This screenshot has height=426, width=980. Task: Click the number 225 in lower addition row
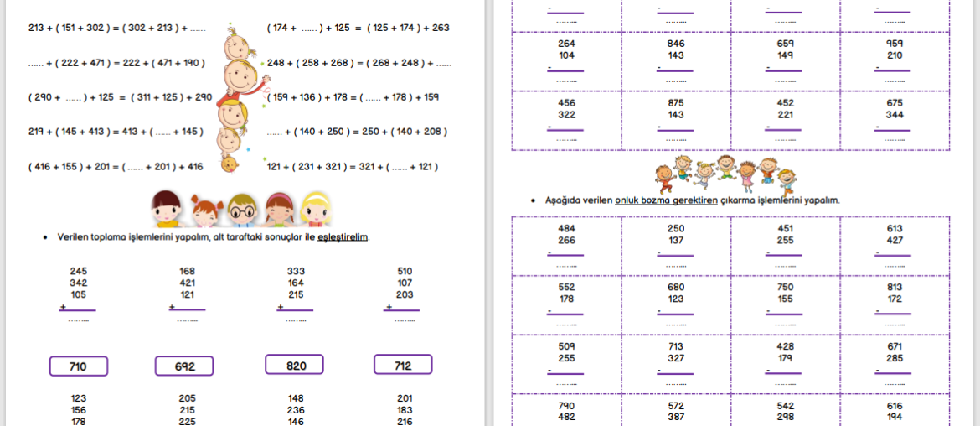tap(187, 422)
